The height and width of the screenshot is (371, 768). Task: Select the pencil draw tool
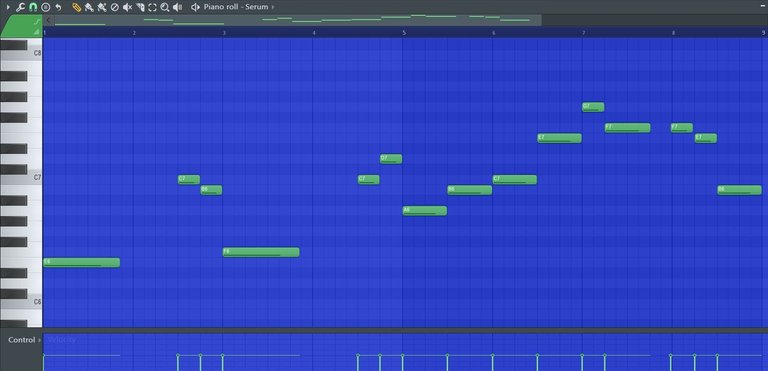point(76,7)
